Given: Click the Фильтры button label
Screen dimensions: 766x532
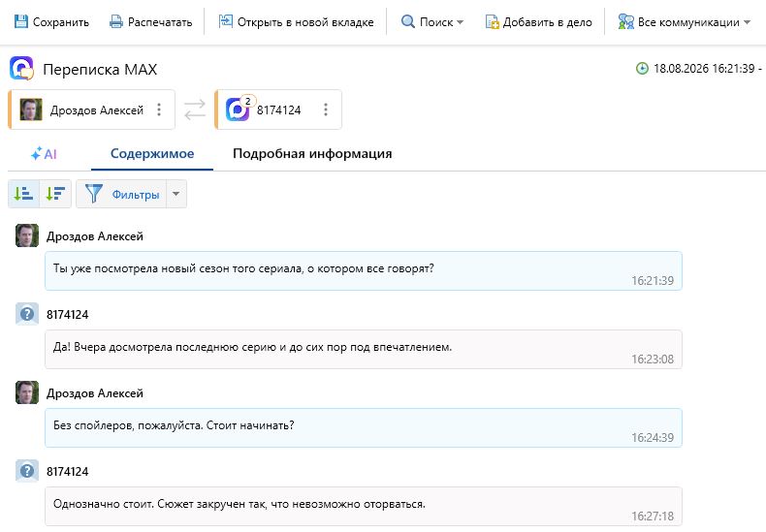Looking at the screenshot, I should click(136, 194).
